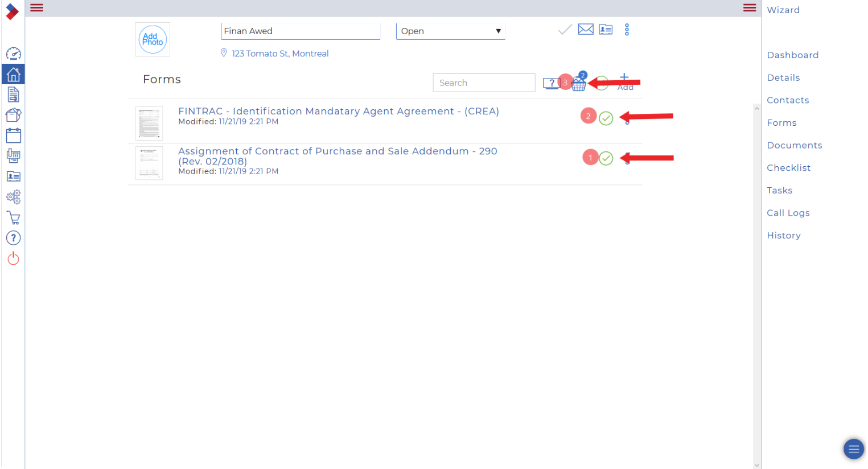This screenshot has height=469, width=868.
Task: Open the basket icon with badge 2
Action: (x=579, y=84)
